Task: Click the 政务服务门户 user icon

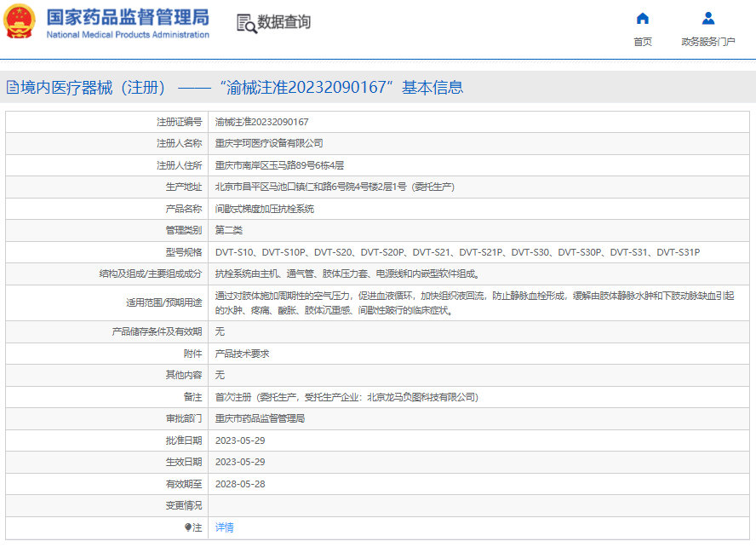Action: (707, 19)
